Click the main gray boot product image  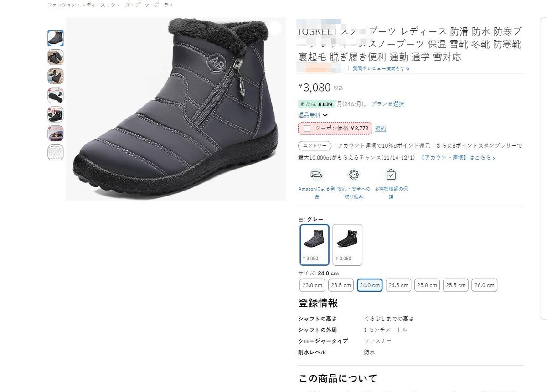coord(176,109)
